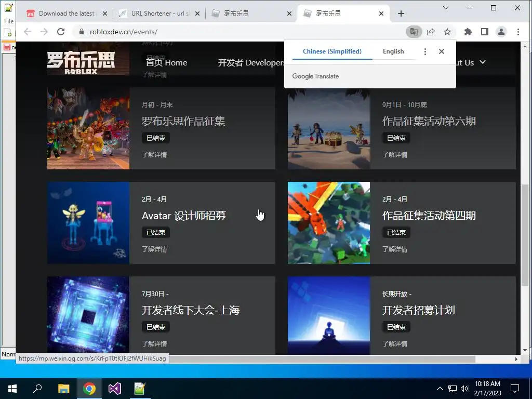The width and height of the screenshot is (532, 399).
Task: Click 了解详情 under 开发者招募计划
Action: (395, 344)
